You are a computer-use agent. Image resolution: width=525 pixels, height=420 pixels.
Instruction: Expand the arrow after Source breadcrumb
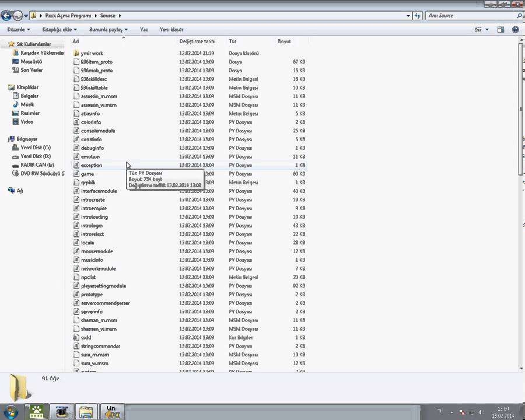pos(120,16)
